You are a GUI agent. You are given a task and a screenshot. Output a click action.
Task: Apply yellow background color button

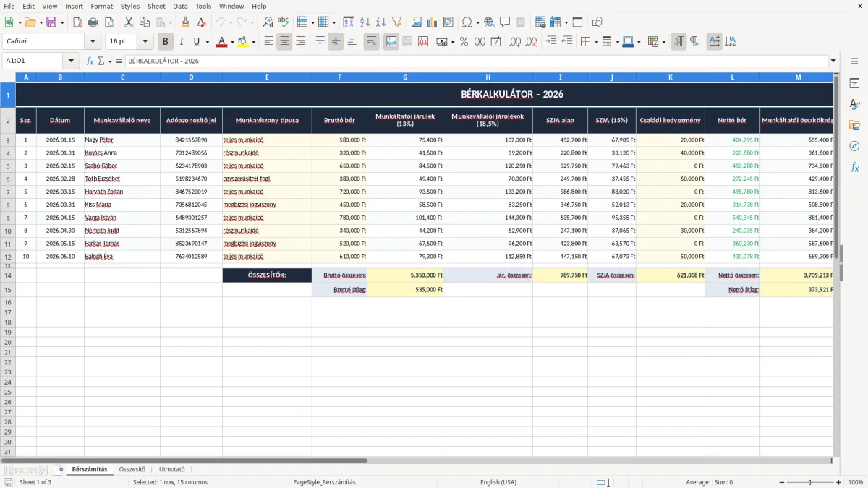coord(243,42)
